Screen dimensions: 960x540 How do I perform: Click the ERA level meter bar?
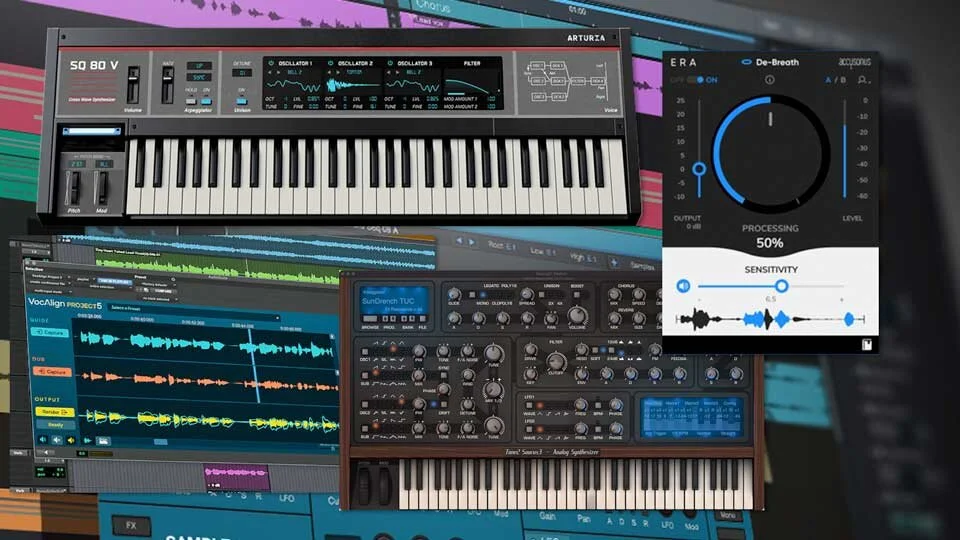(x=845, y=149)
